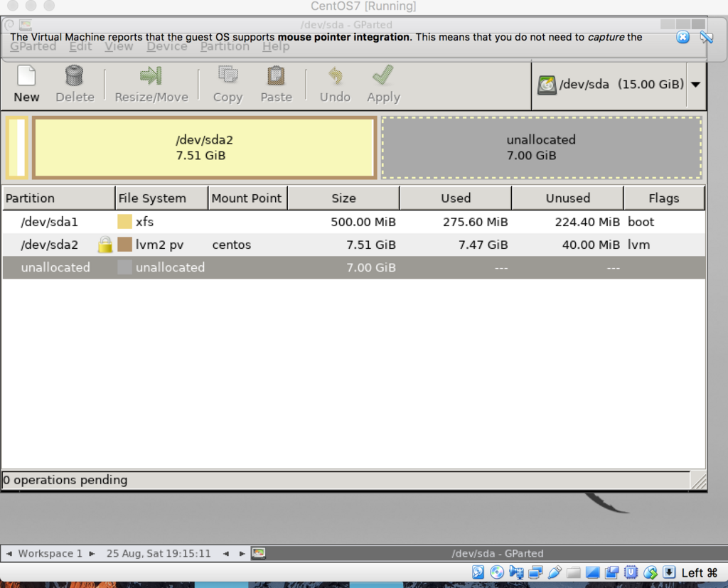The height and width of the screenshot is (588, 728).
Task: Open the Device menu
Action: point(166,46)
